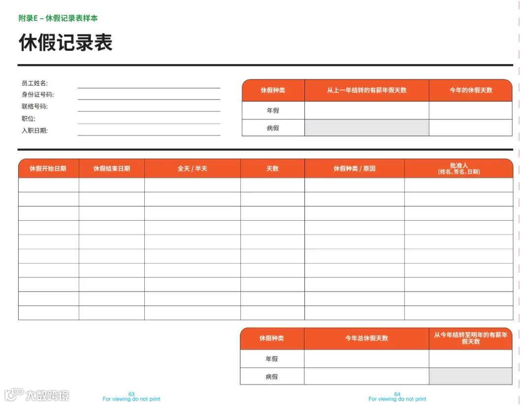Click the 身份证号码 label
The height and width of the screenshot is (405, 532).
[37, 95]
